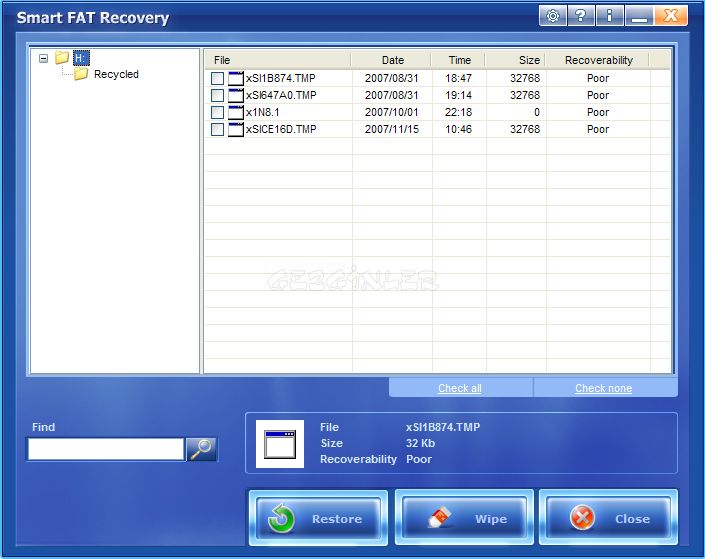Sort the list by the Date column
Viewport: 705px width, 559px height.
392,60
